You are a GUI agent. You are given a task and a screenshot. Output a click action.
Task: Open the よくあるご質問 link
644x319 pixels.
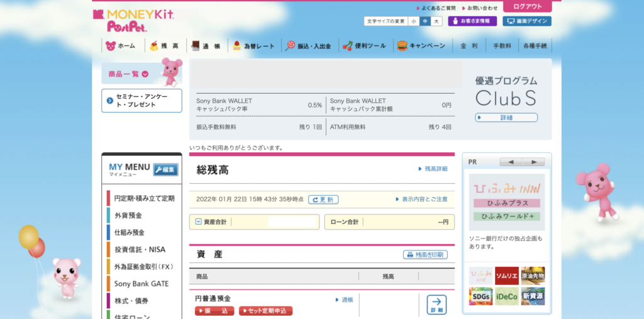pos(436,8)
